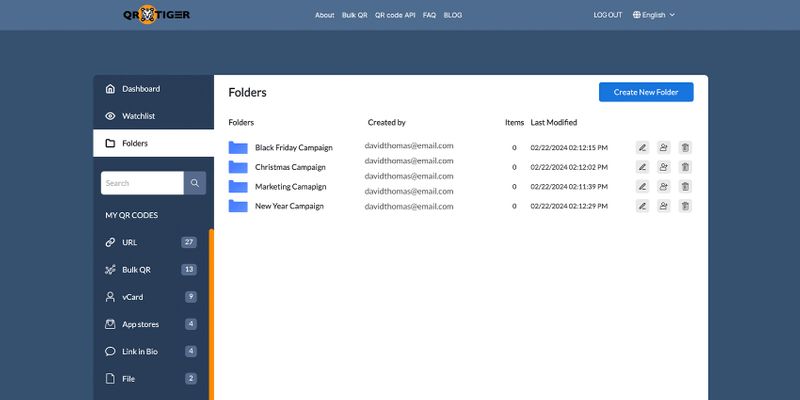Add user to Black Friday Campaign folder
Image resolution: width=800 pixels, height=400 pixels.
tap(663, 147)
